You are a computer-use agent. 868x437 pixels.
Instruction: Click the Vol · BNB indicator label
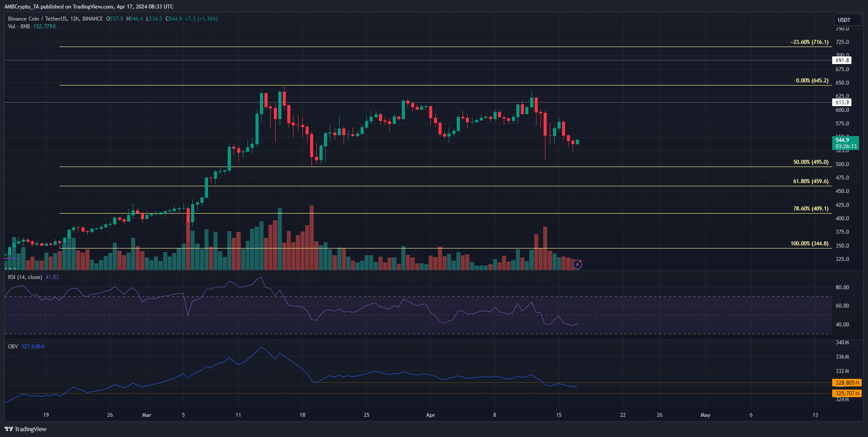(19, 26)
